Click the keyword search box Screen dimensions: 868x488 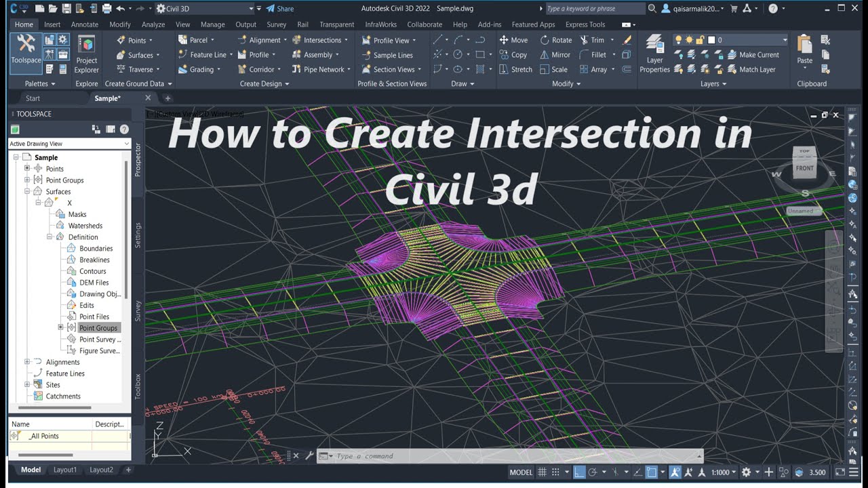click(595, 9)
